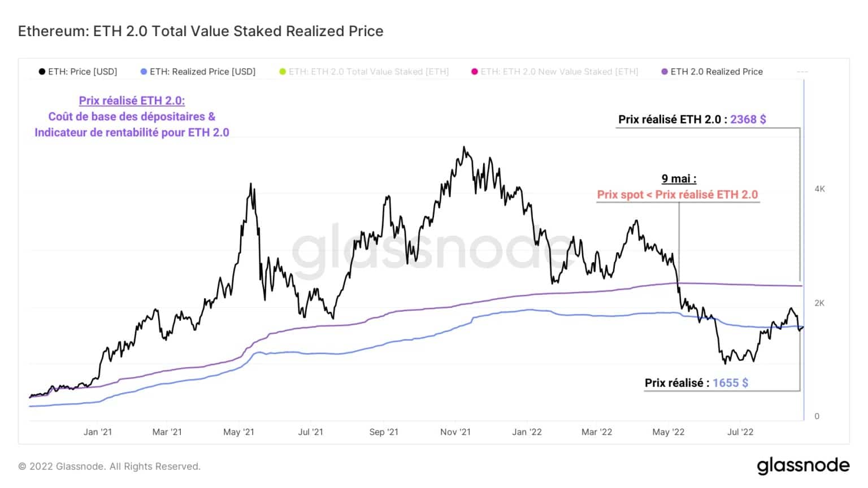Click the Prix réalisé : 1655 $ callout
Viewport: 868px width, 488px height.
pos(696,383)
